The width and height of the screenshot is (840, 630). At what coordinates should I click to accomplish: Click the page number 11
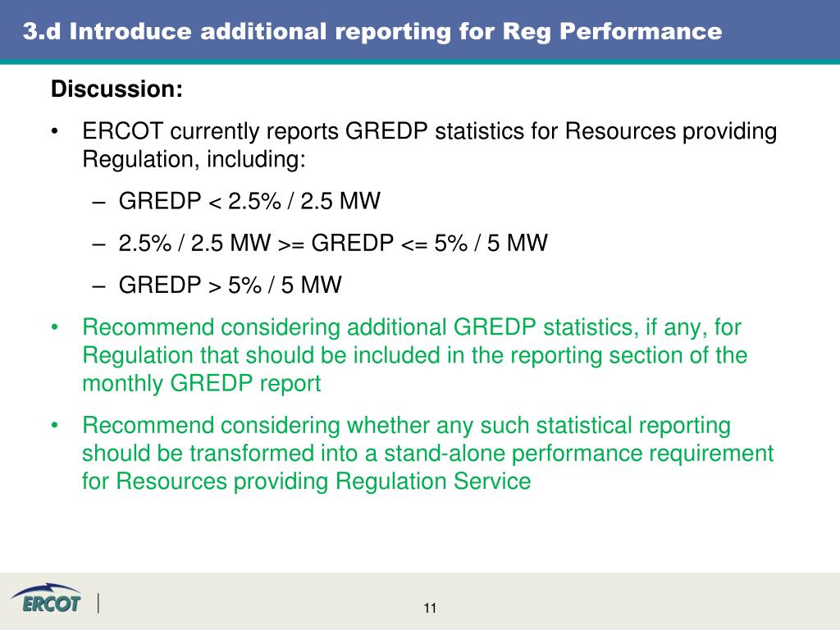click(x=430, y=608)
